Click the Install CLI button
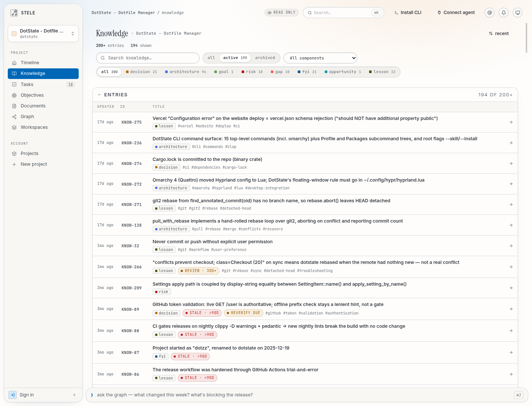Image resolution: width=532 pixels, height=406 pixels. (408, 13)
